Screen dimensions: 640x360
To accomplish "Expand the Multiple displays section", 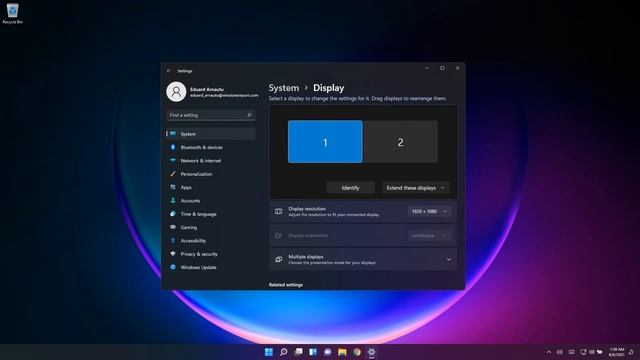I will [x=363, y=259].
